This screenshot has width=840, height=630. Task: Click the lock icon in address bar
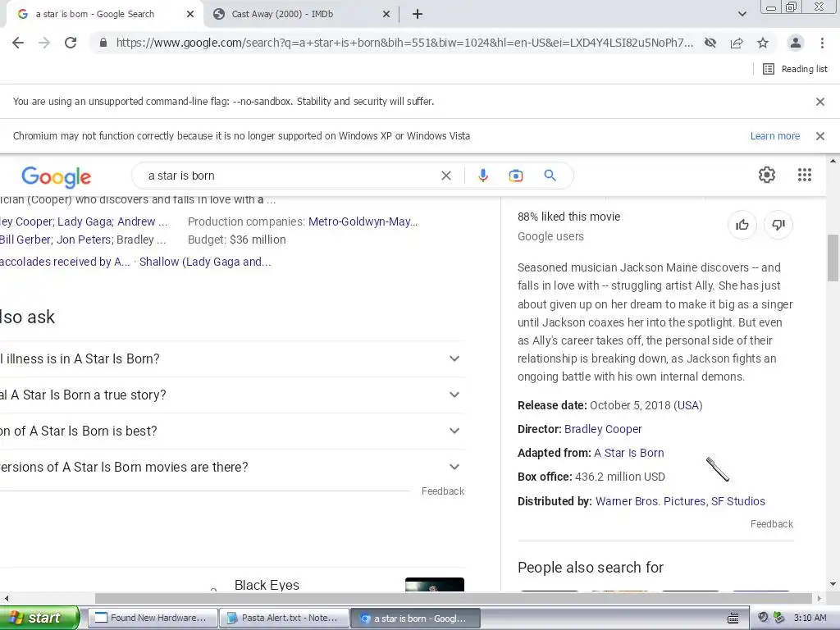tap(103, 43)
